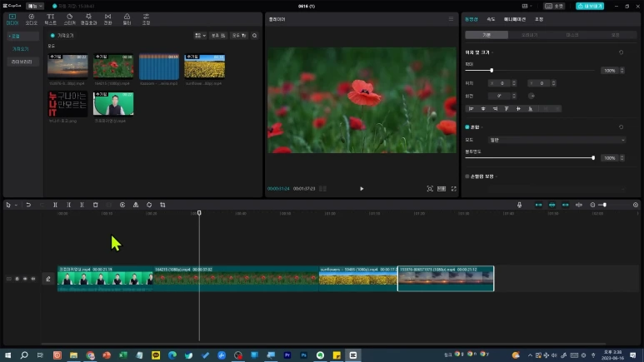Screen dimensions: 644x362
Task: Expand the blend mode (일반) dropdown
Action: coord(552,140)
